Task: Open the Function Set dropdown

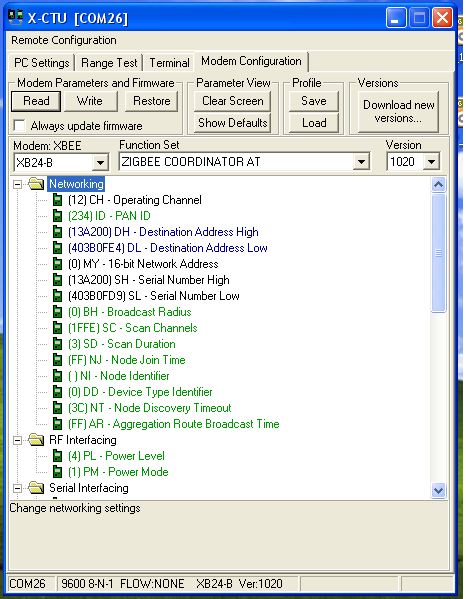Action: pyautogui.click(x=361, y=162)
